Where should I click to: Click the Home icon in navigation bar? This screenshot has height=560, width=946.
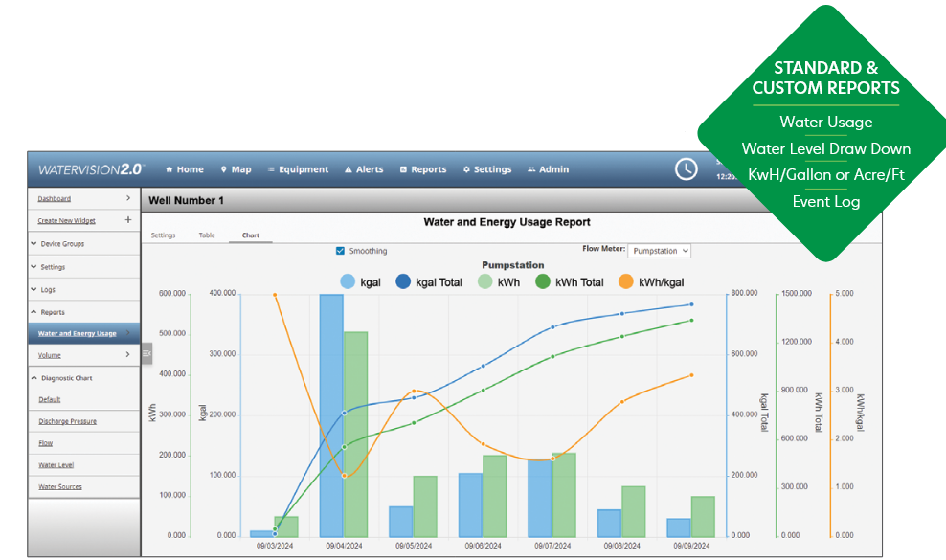[x=169, y=170]
